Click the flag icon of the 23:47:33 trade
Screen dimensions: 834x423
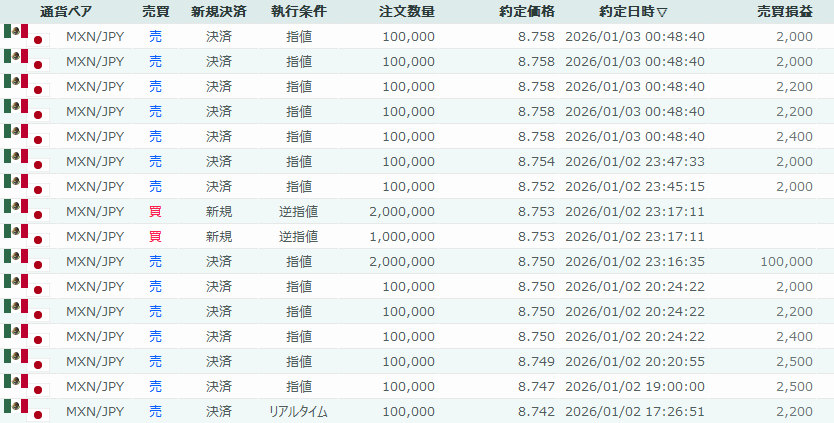[x=26, y=161]
